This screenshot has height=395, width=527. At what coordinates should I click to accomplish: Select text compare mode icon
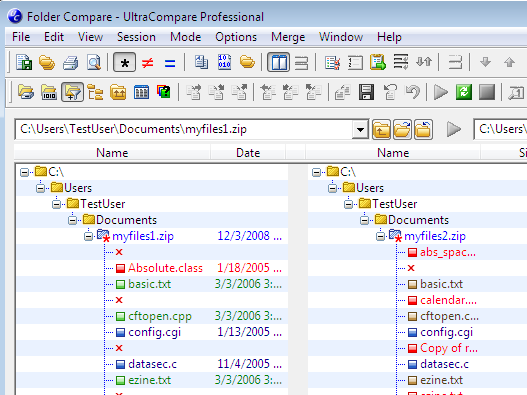click(x=201, y=63)
